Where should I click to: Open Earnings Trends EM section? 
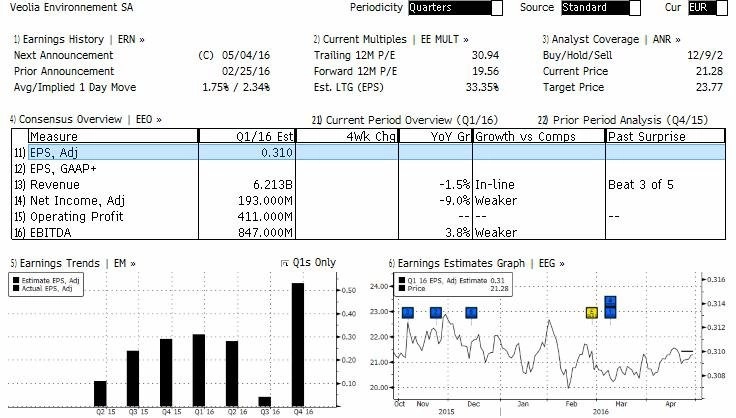pos(73,263)
